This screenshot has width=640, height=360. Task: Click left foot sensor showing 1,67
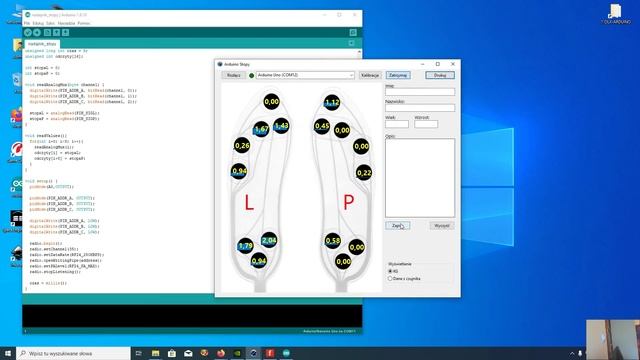261,129
